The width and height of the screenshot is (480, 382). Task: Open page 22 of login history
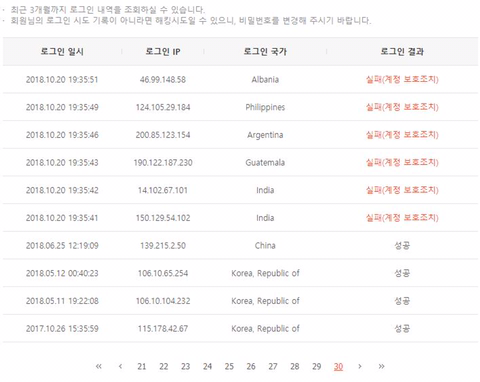click(x=164, y=366)
